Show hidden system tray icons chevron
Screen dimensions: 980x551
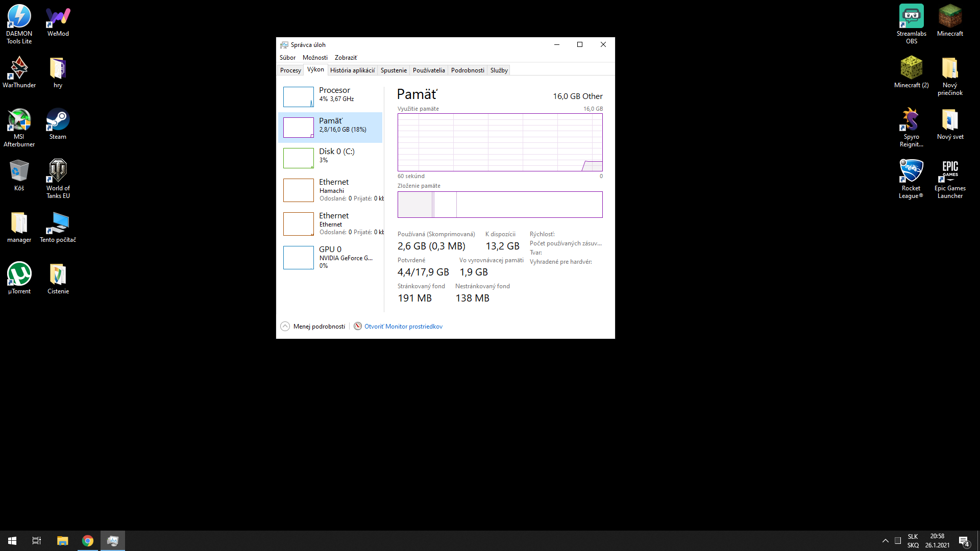(885, 541)
